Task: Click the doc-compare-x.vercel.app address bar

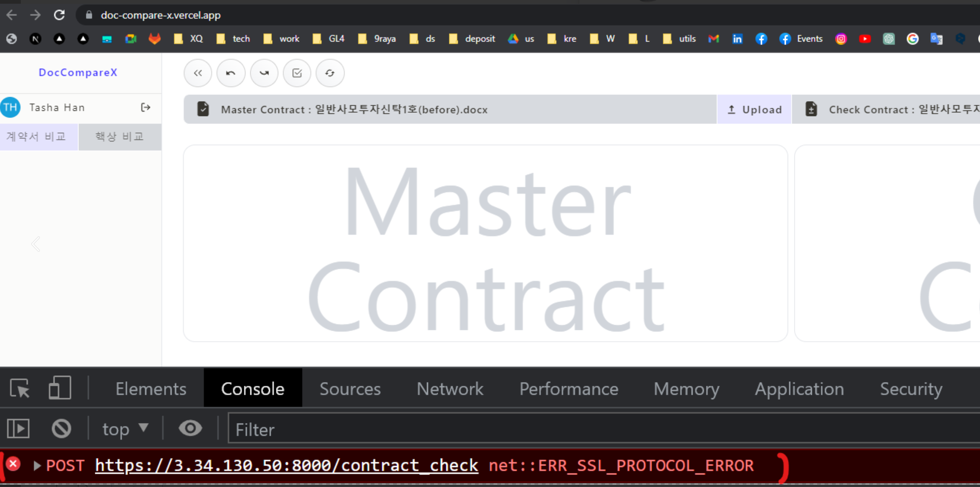Action: 527,15
